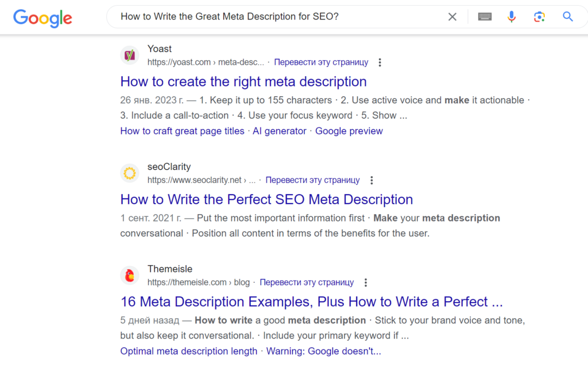Open the on-screen keyboard input tool
588x373 pixels.
[x=485, y=17]
